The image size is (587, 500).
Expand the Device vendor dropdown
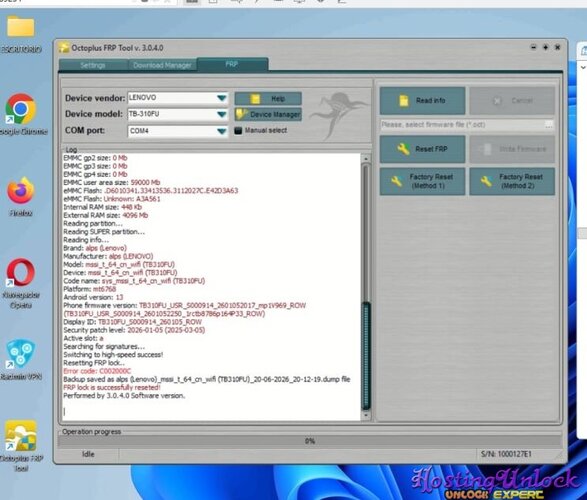point(222,98)
